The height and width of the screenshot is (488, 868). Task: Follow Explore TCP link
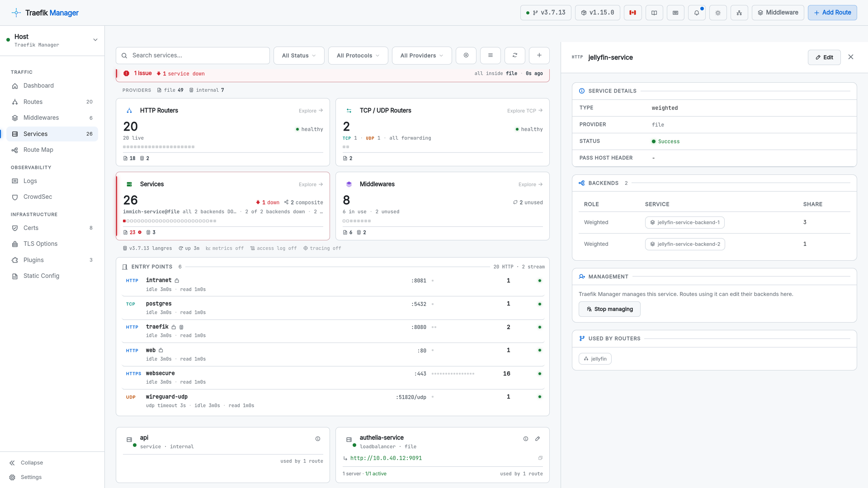click(524, 111)
